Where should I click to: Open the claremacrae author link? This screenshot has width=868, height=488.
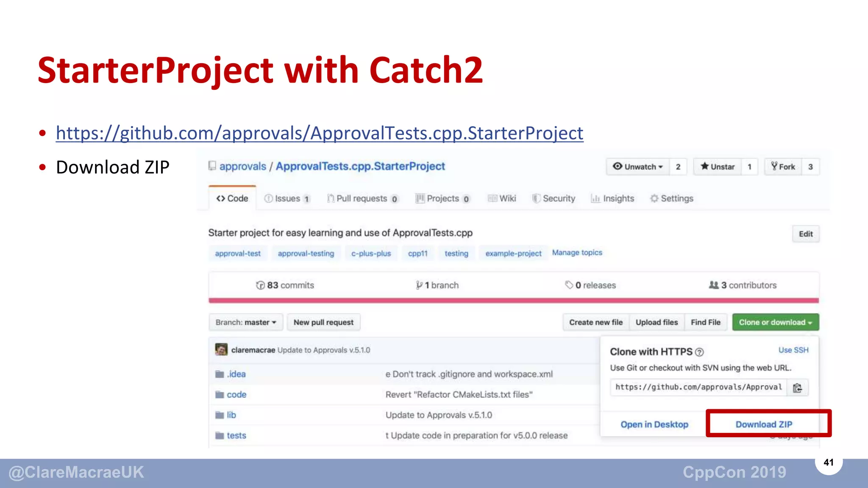click(253, 350)
